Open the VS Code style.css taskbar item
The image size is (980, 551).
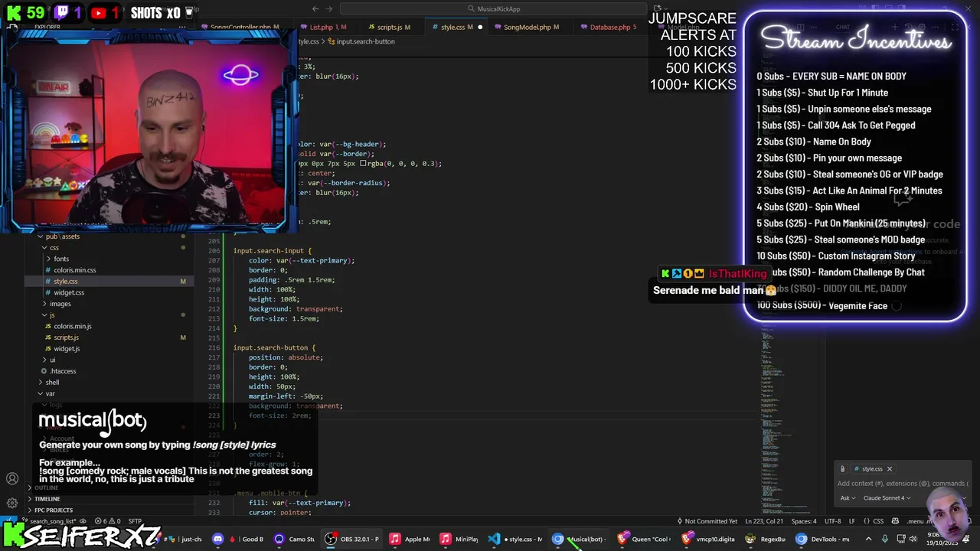click(x=517, y=539)
